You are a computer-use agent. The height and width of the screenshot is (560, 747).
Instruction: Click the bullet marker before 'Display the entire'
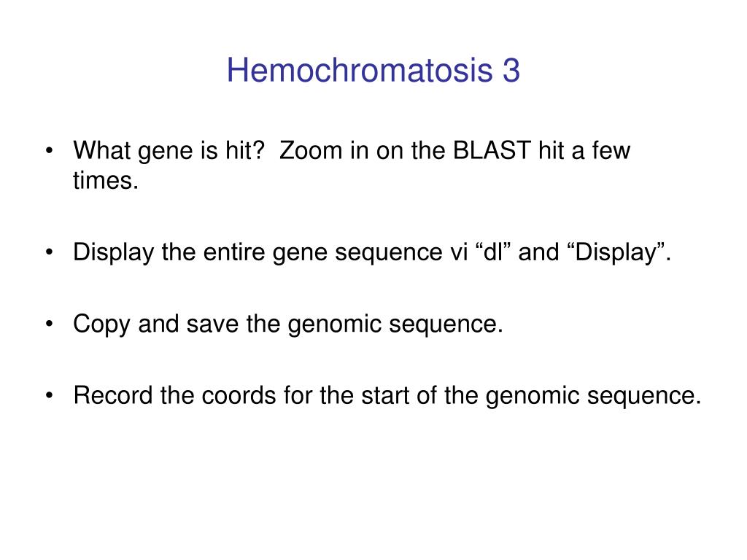(x=49, y=252)
